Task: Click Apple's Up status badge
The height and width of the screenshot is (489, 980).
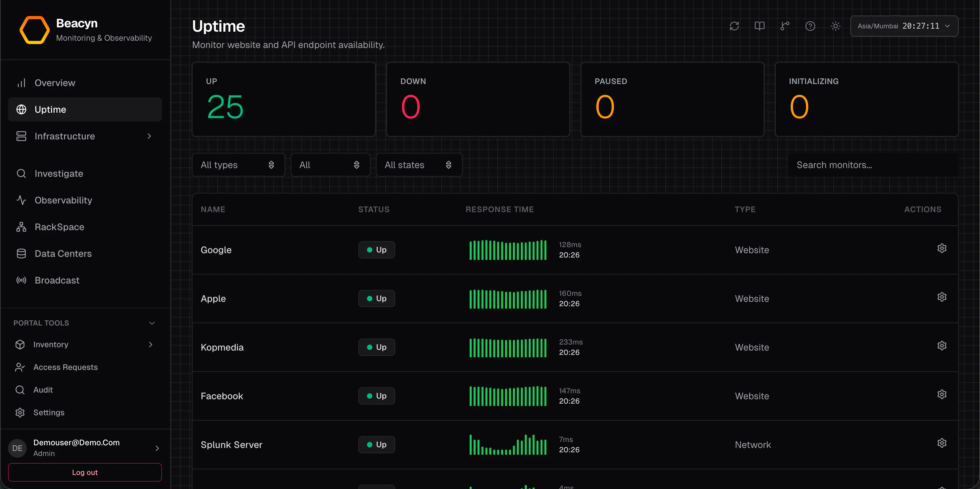Action: 377,299
